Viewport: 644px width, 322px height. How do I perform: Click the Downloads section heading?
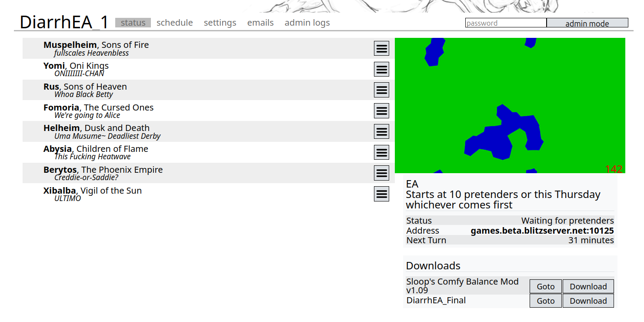433,265
